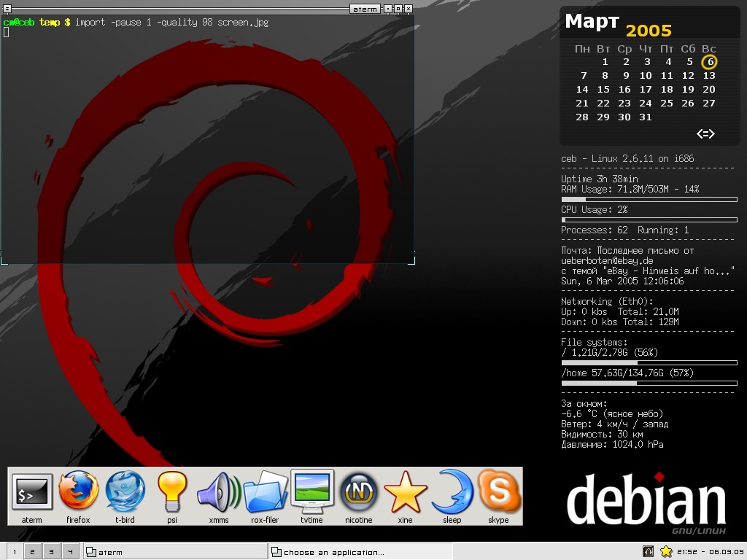747x560 pixels.
Task: Click day 25 in the calendar
Action: 667,104
